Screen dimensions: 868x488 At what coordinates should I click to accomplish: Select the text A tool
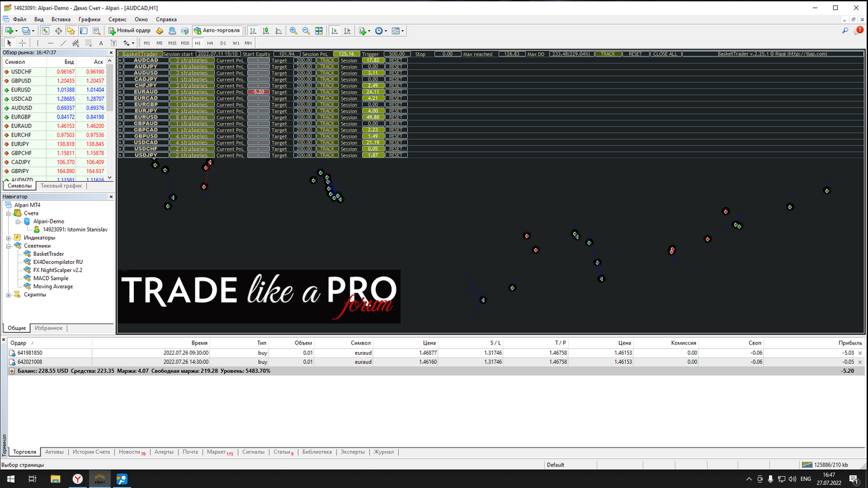[x=101, y=43]
